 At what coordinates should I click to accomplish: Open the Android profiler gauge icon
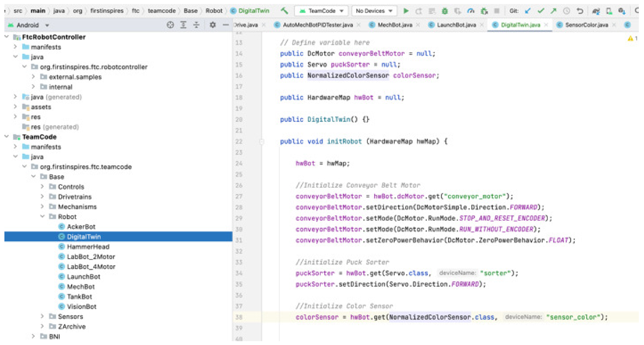click(x=471, y=11)
